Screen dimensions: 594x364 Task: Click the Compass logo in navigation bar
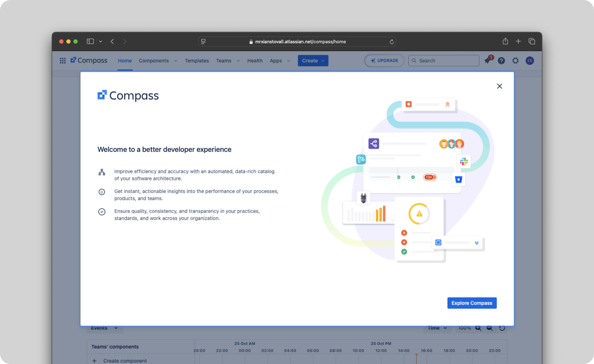[x=89, y=60]
